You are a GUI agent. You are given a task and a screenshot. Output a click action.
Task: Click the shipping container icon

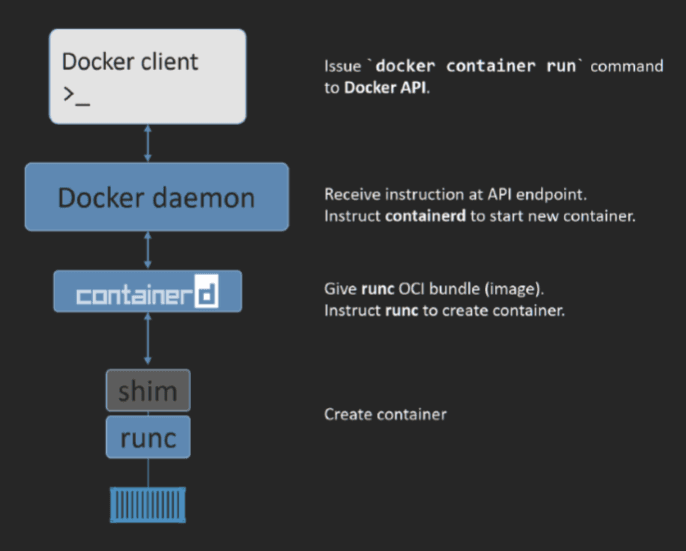[148, 505]
